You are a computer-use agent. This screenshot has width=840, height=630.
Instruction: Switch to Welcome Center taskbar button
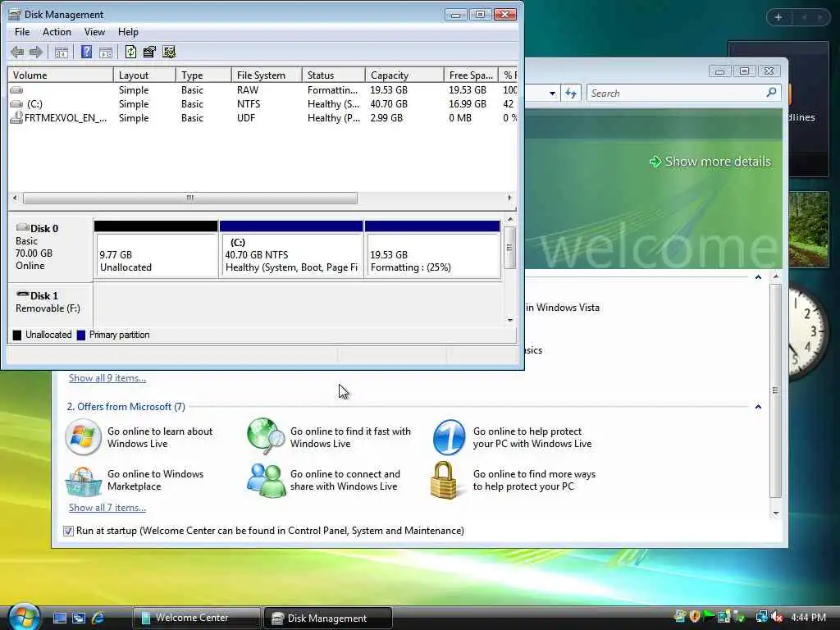pos(196,618)
